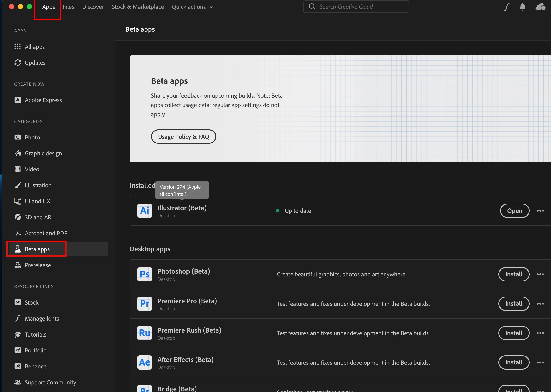This screenshot has width=551, height=392.
Task: Click the Photoshop (Beta) app icon
Action: pos(144,274)
